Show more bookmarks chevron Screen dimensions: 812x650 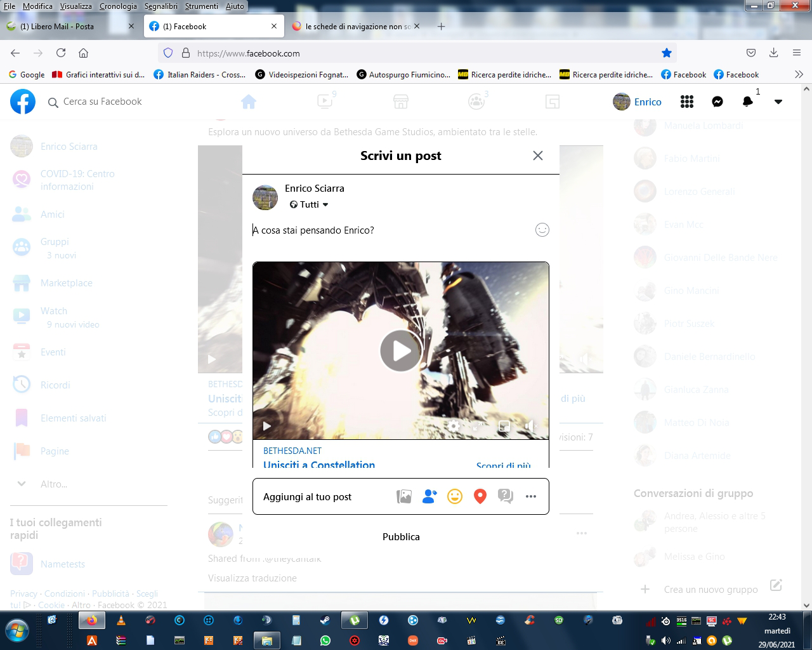click(799, 74)
